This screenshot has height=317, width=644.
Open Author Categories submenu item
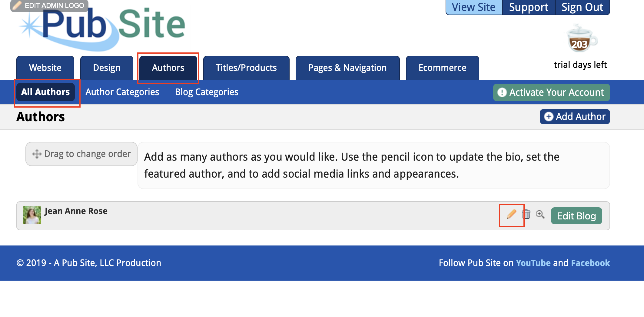point(122,92)
